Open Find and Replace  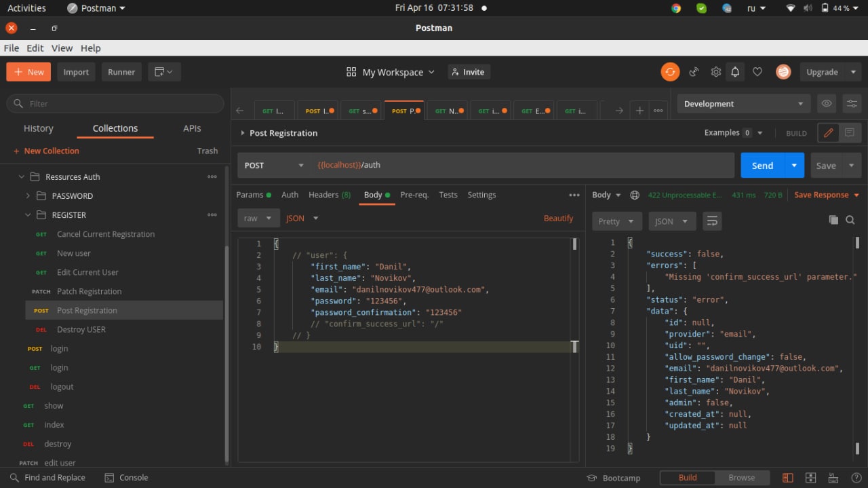[47, 478]
